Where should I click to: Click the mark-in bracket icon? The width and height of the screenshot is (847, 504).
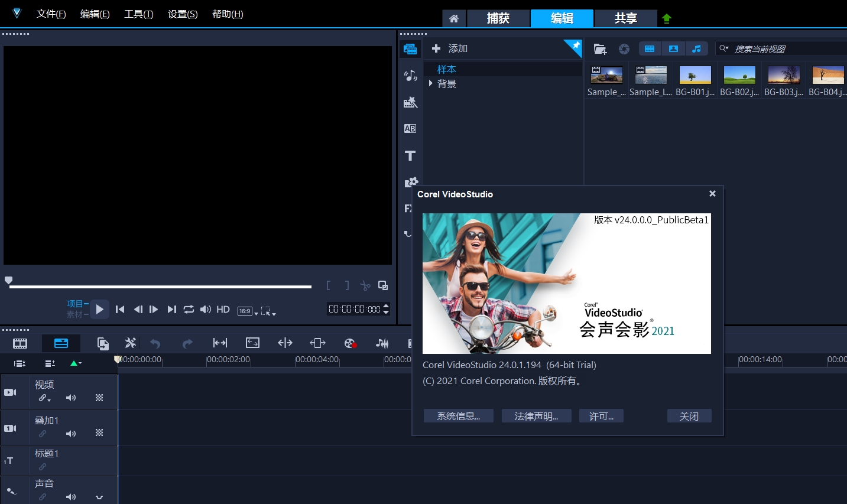tap(328, 285)
